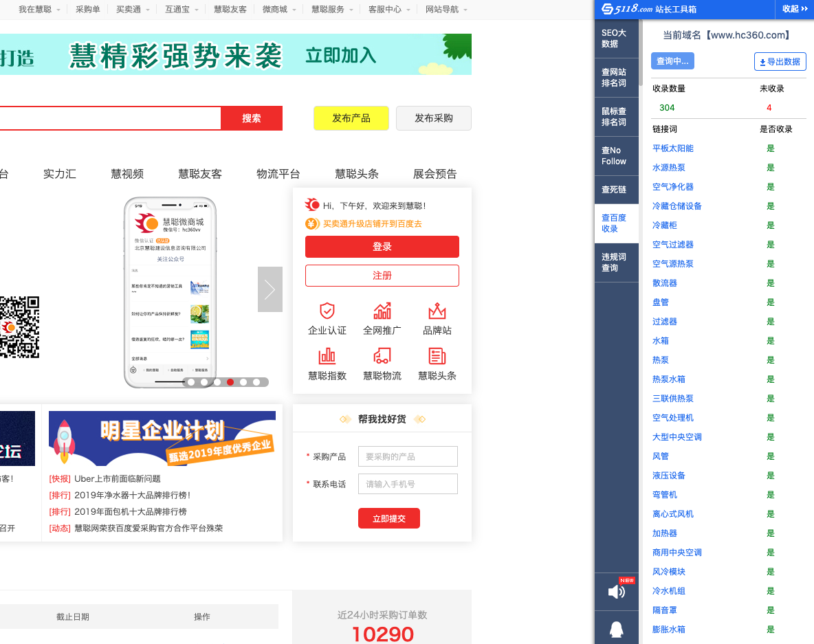Expand the 慧聪服务 dropdown menu

pyautogui.click(x=332, y=10)
